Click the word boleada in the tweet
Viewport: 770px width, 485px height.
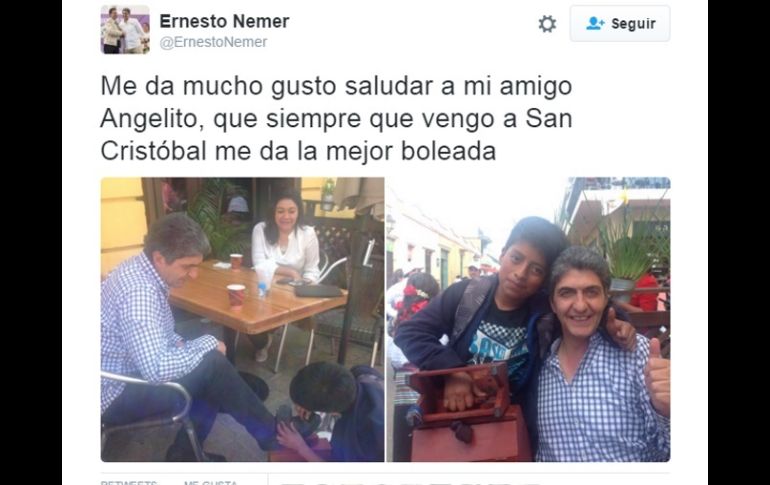[448, 151]
